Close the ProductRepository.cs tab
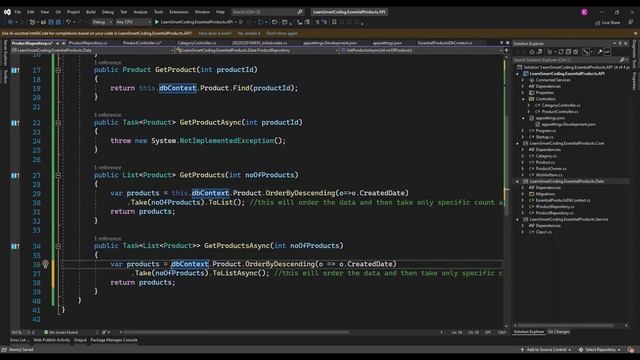 (63, 43)
